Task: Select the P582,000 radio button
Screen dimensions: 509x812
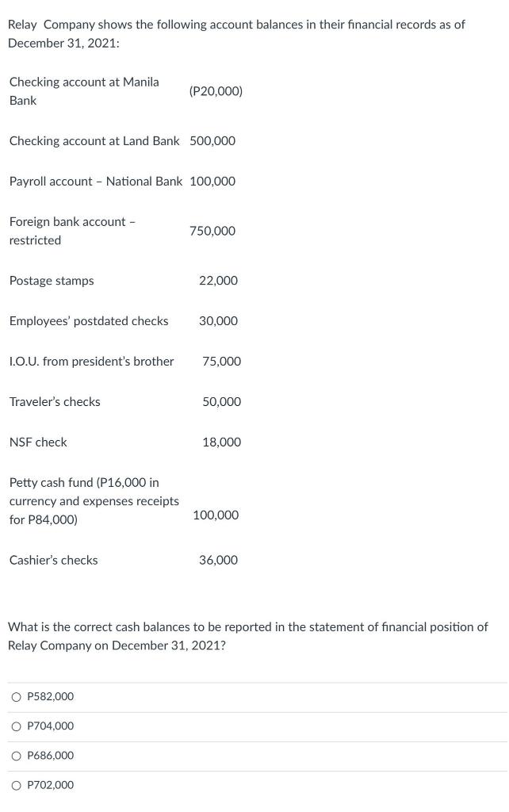Action: [16, 696]
